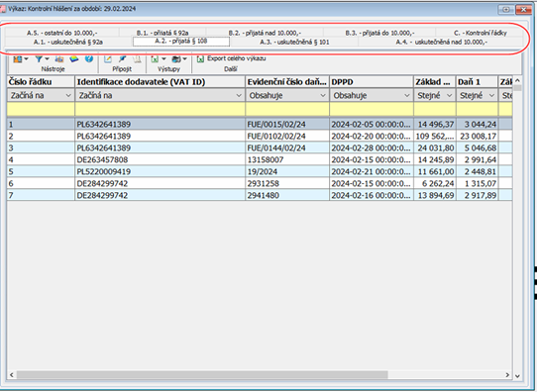Open dropdown arrow beside the grid layout icon

click(x=26, y=59)
